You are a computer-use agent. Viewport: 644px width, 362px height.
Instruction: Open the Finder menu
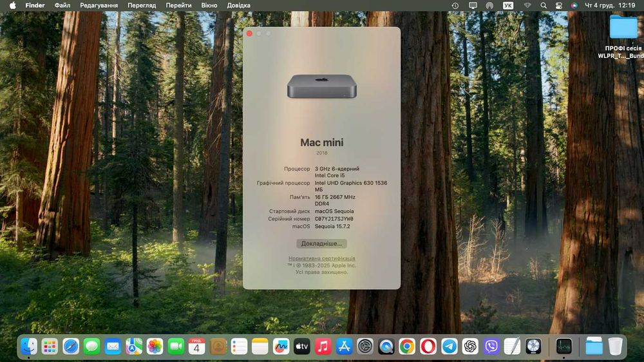35,5
